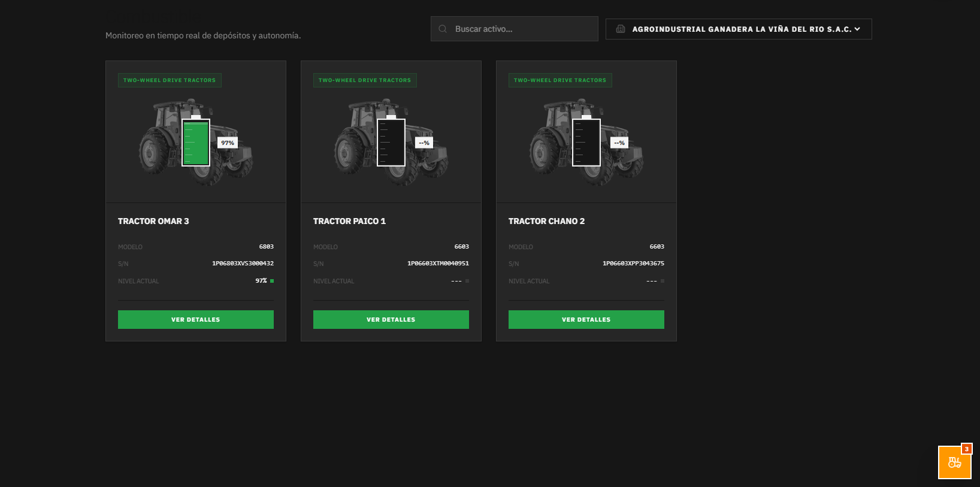The height and width of the screenshot is (487, 980).
Task: Focus the Buscar activo search field
Action: [515, 29]
